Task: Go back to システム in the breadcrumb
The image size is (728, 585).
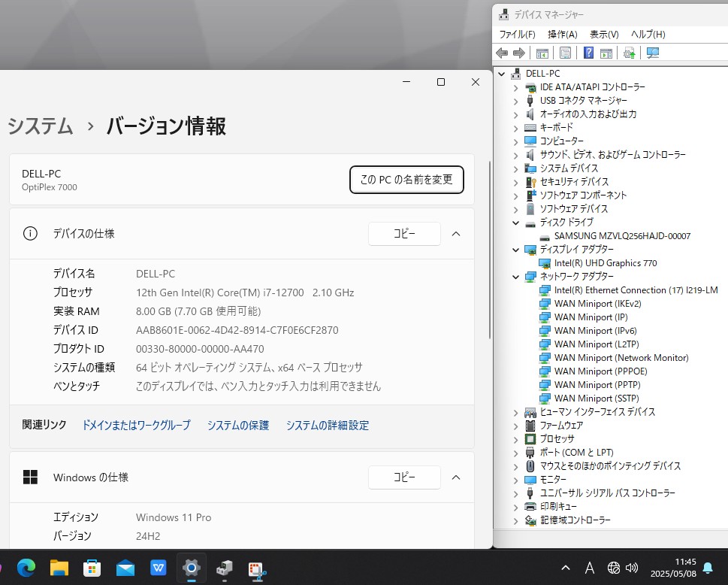Action: 41,126
